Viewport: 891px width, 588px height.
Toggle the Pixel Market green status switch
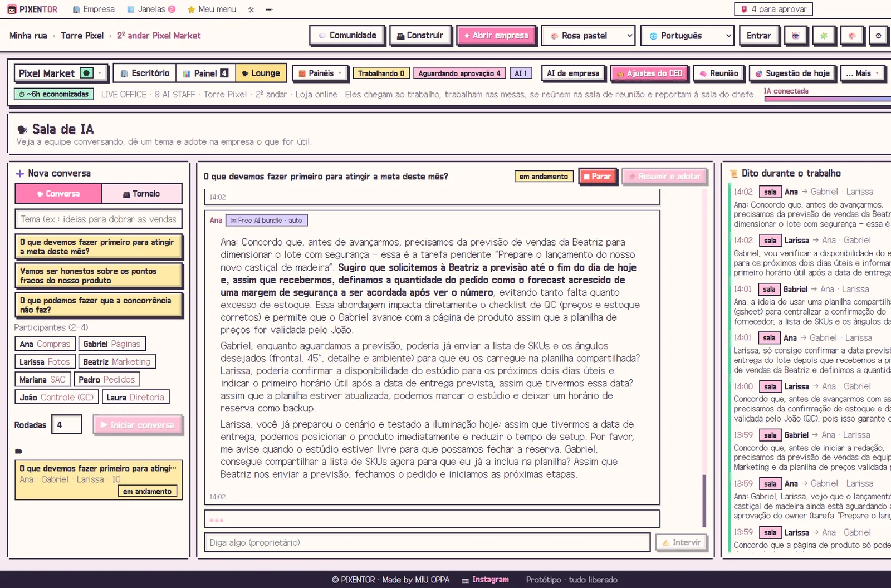(86, 73)
